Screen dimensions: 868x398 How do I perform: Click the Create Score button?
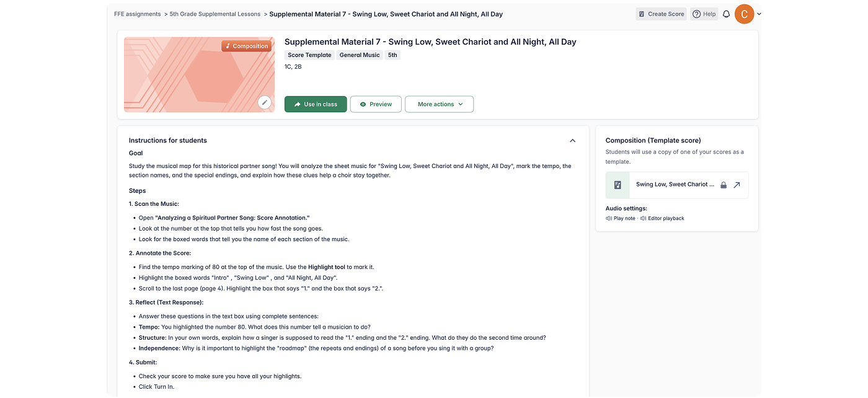click(x=661, y=14)
